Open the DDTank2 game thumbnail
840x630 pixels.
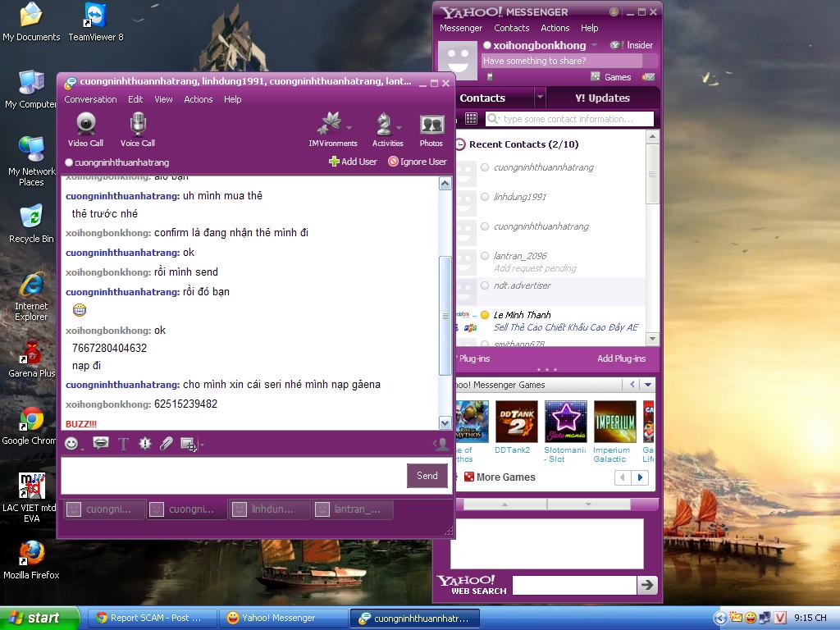516,422
